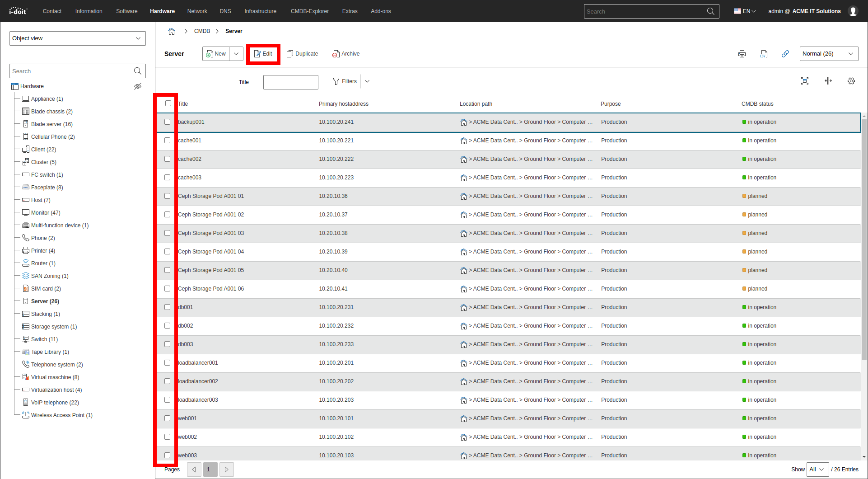The width and height of the screenshot is (868, 479).
Task: Click the New object button
Action: pyautogui.click(x=216, y=54)
